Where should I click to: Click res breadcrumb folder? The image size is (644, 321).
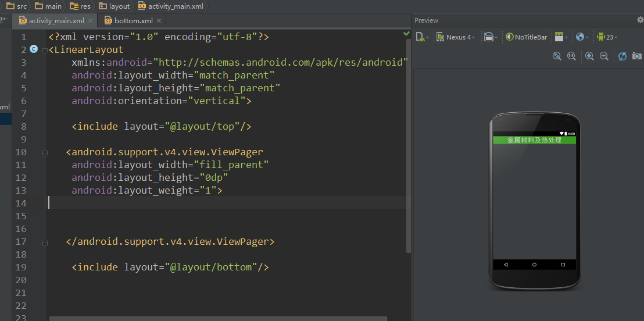(x=80, y=6)
